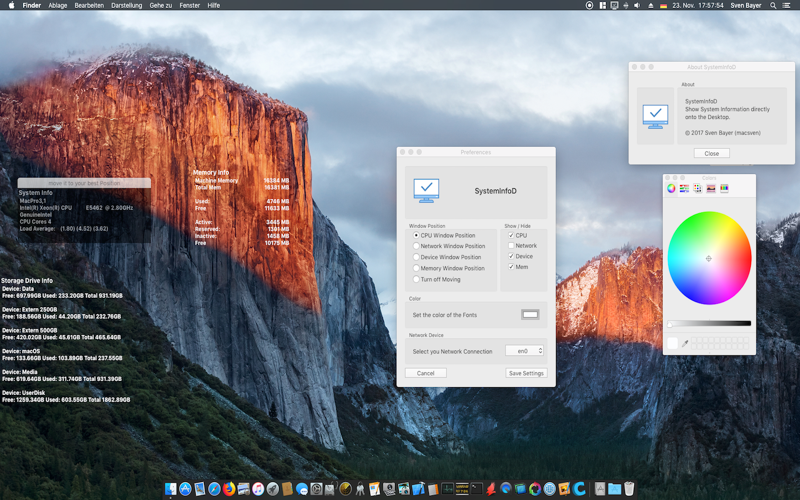Select Memory Window Position option
800x500 pixels.
coord(416,268)
